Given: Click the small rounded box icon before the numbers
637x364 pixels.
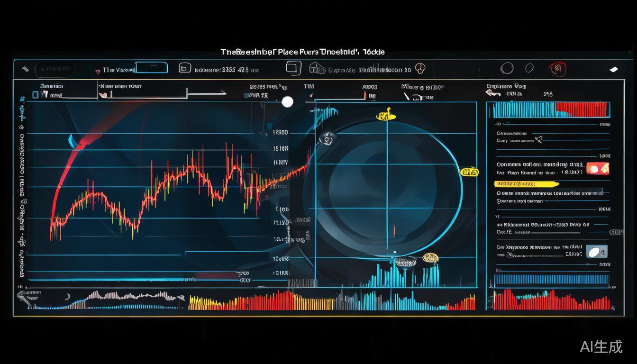Looking at the screenshot, I should pos(185,68).
